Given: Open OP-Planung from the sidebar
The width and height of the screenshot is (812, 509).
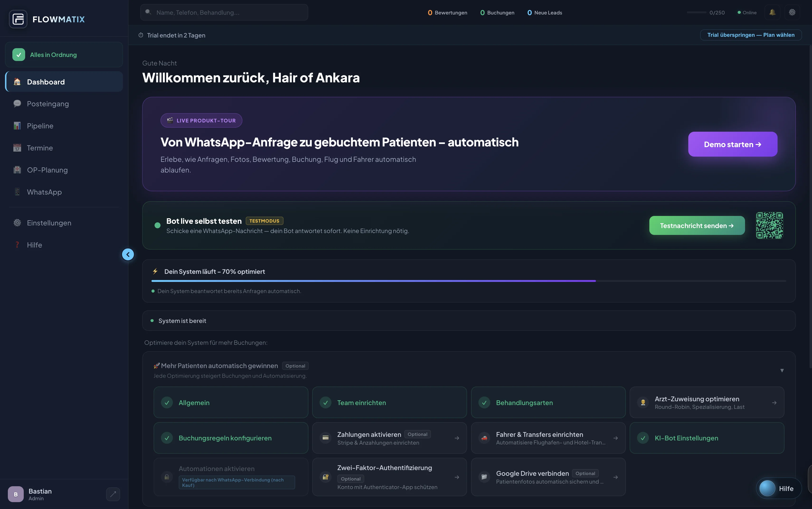Looking at the screenshot, I should pyautogui.click(x=47, y=170).
